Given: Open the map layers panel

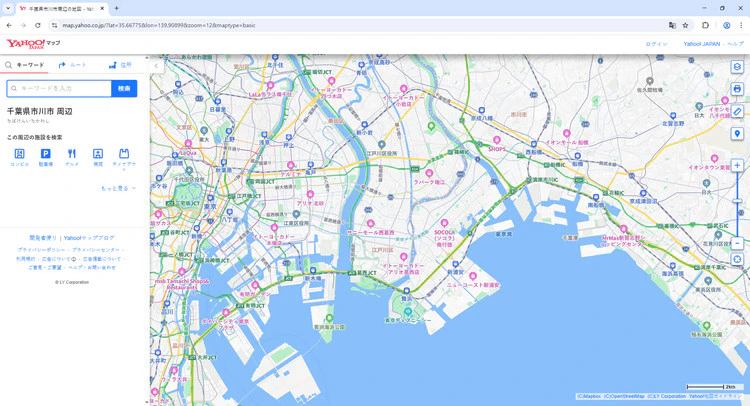Looking at the screenshot, I should click(x=737, y=67).
